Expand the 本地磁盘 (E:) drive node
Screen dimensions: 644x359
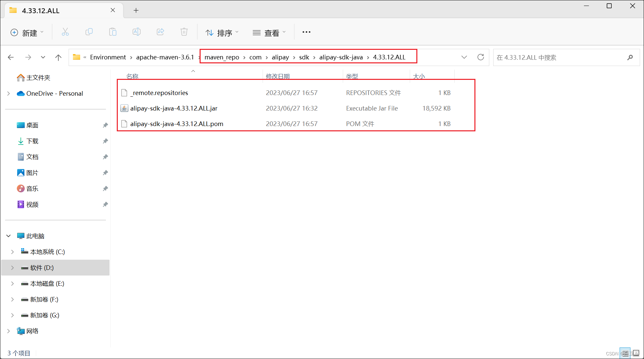pos(13,283)
